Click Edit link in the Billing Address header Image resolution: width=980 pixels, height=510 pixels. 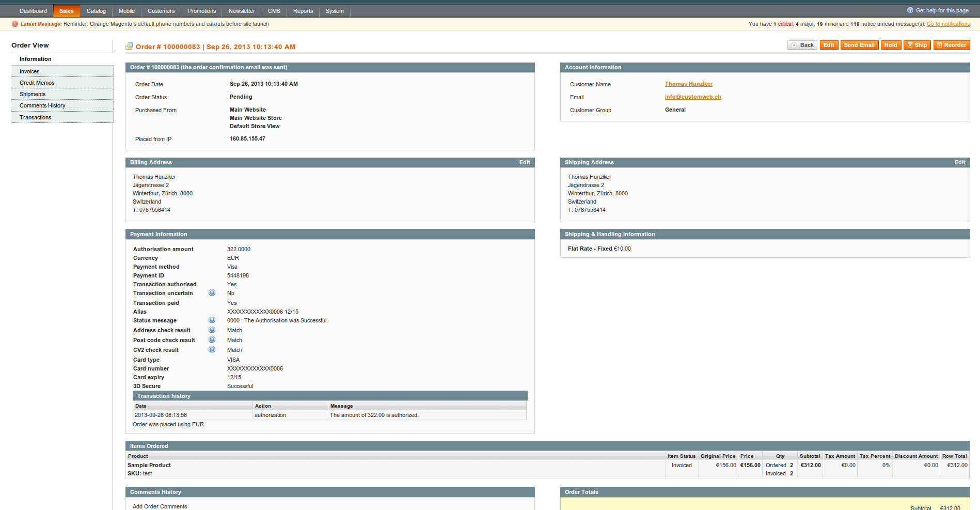525,162
